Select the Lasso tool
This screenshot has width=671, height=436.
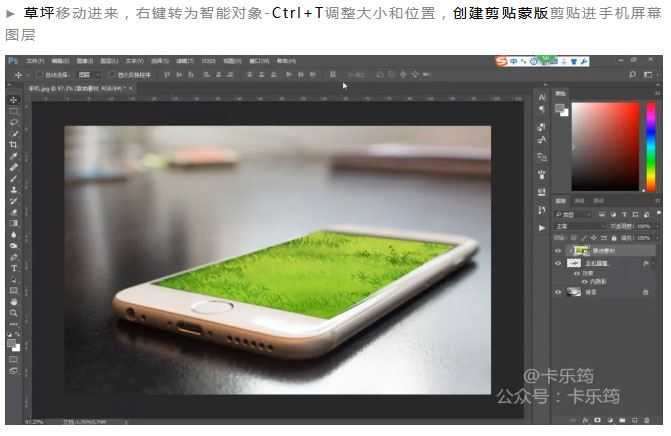click(x=14, y=122)
